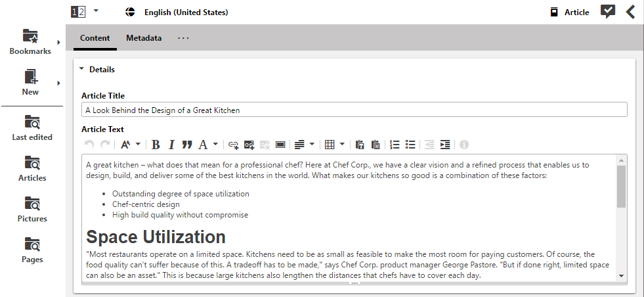
Task: Toggle block quote formatting
Action: (187, 145)
